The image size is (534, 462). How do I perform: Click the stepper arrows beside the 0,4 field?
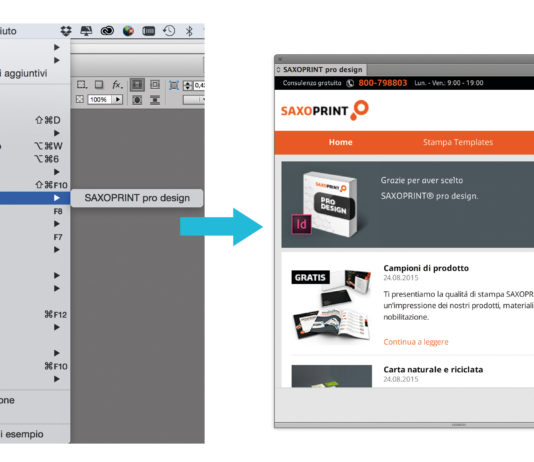tap(188, 85)
